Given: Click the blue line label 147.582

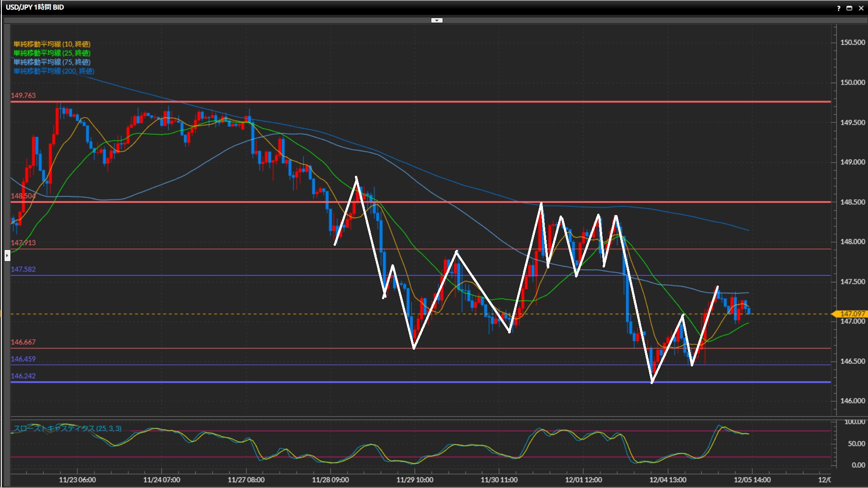Looking at the screenshot, I should click(x=23, y=269).
